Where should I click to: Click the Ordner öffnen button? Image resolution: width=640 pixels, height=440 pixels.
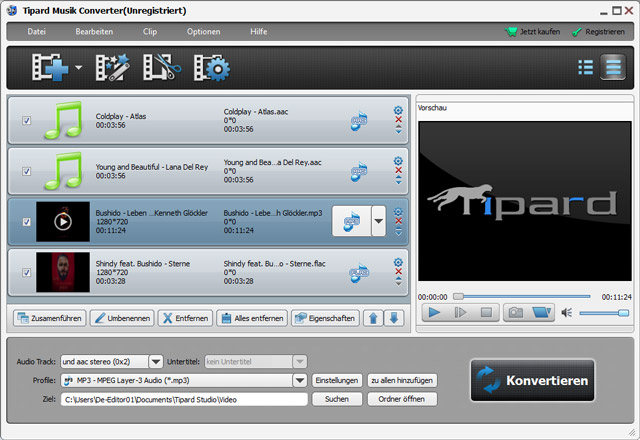coord(402,399)
